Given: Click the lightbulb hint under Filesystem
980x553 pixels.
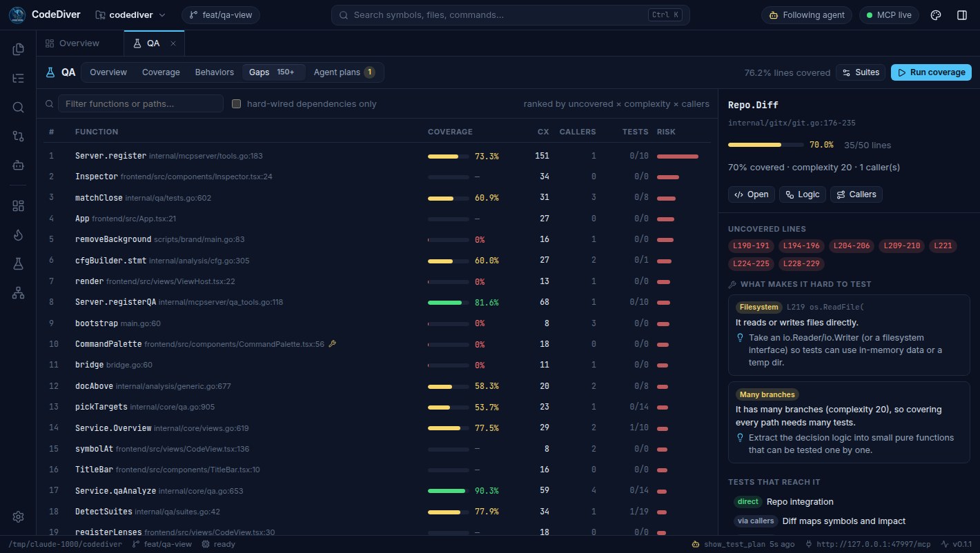Looking at the screenshot, I should pos(741,338).
